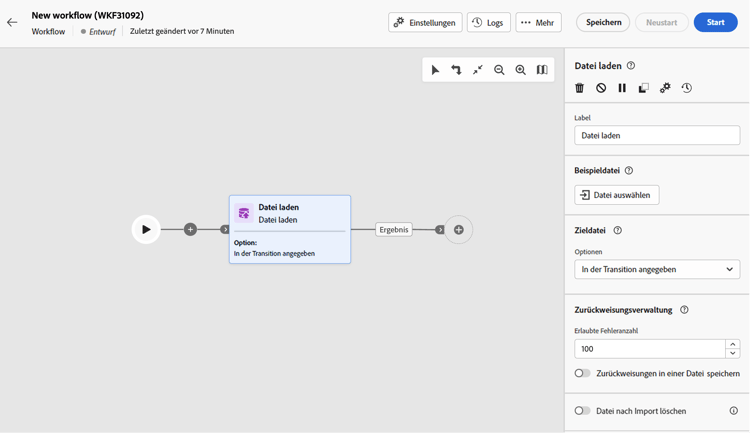750x433 pixels.
Task: Click the Datei auswählen button
Action: click(x=616, y=195)
